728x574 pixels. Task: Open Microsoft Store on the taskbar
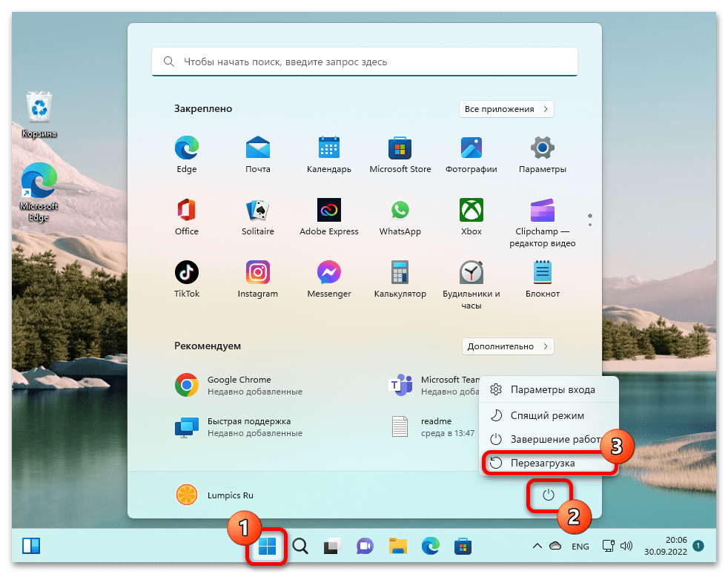(463, 546)
